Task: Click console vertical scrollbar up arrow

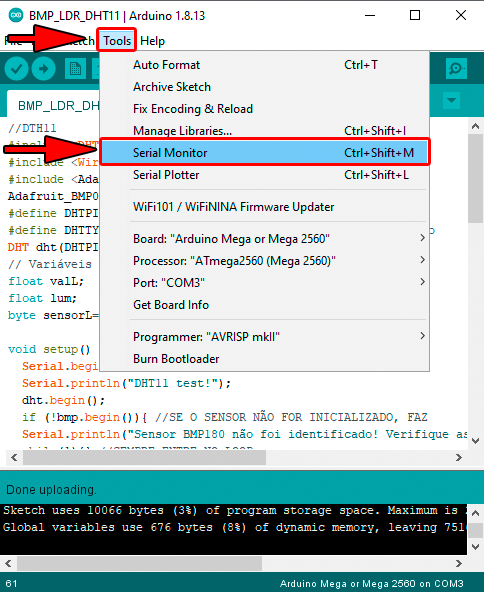Action: [476, 513]
